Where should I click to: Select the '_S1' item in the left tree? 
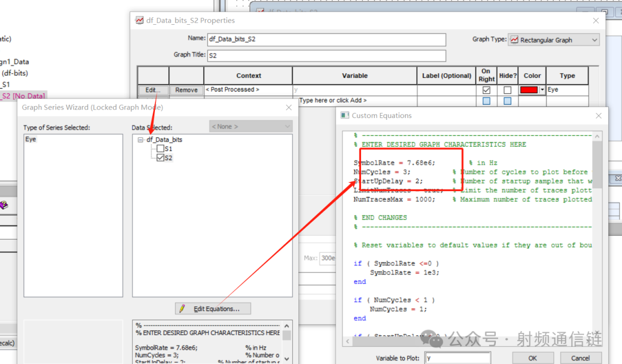[x=5, y=85]
